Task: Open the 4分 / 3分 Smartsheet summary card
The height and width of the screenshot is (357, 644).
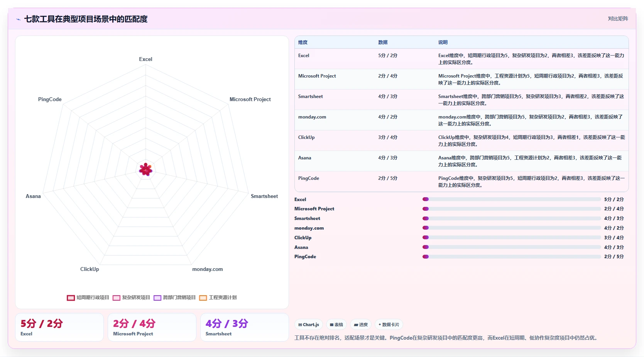Action: tap(245, 327)
